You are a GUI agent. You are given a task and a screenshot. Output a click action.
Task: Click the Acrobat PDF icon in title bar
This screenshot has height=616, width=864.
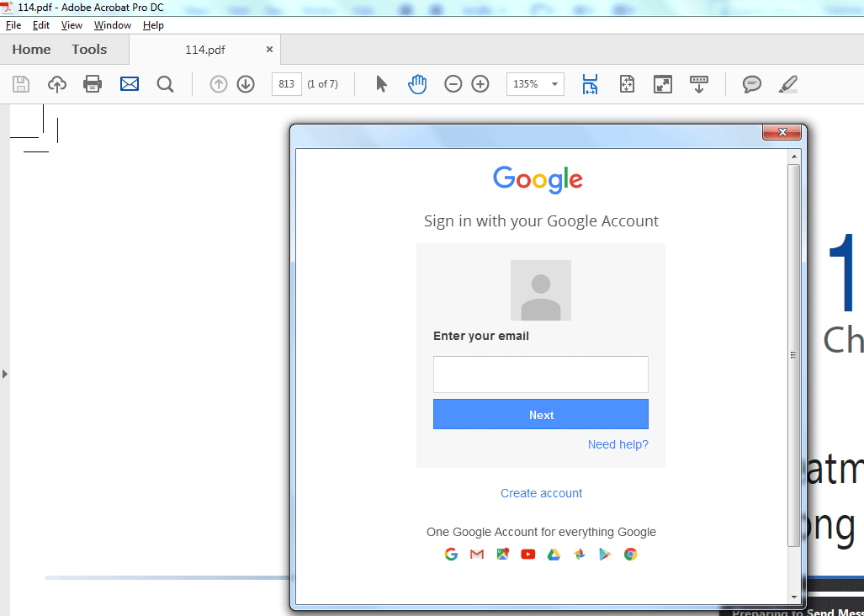pos(8,8)
